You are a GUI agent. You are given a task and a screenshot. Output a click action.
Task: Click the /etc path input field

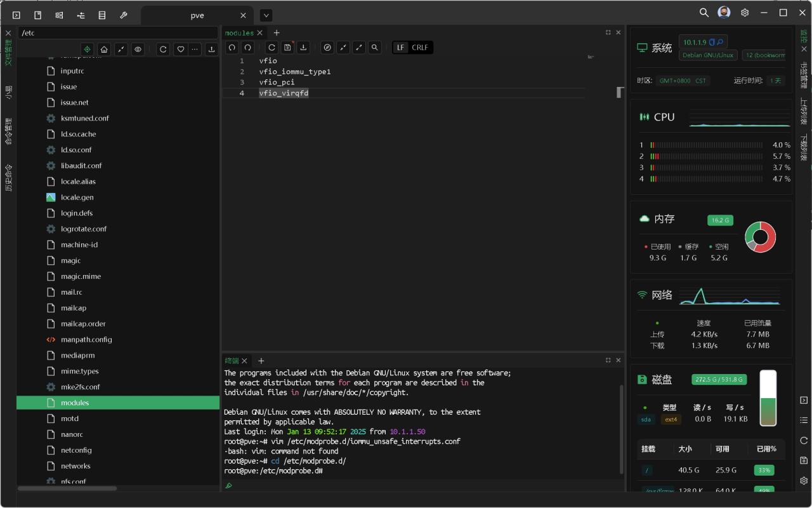(x=118, y=33)
